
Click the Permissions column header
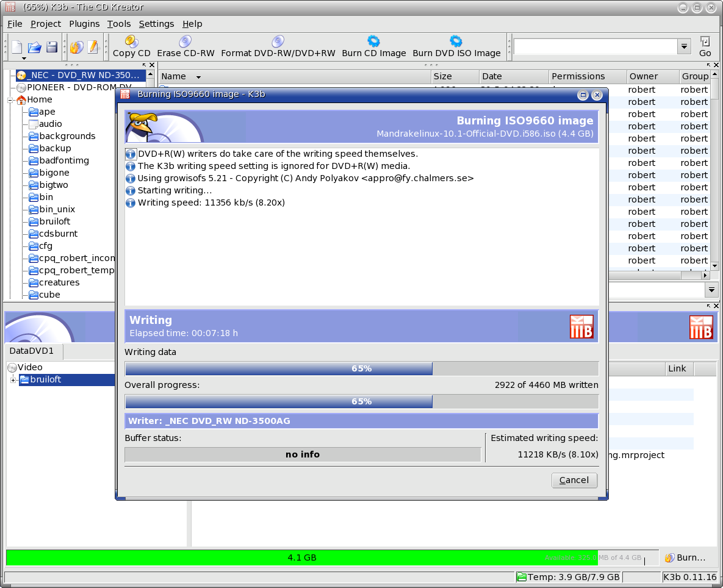588,76
